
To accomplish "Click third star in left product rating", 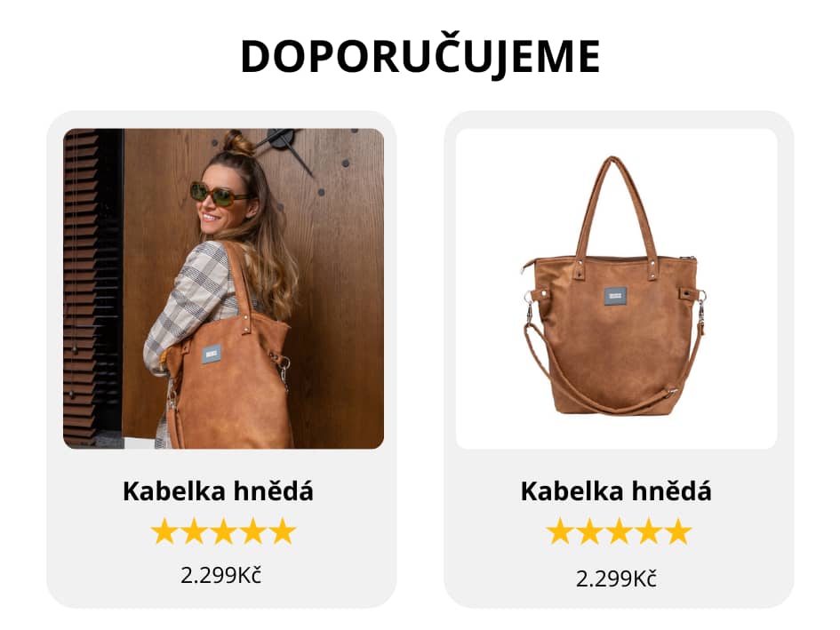I will point(223,531).
